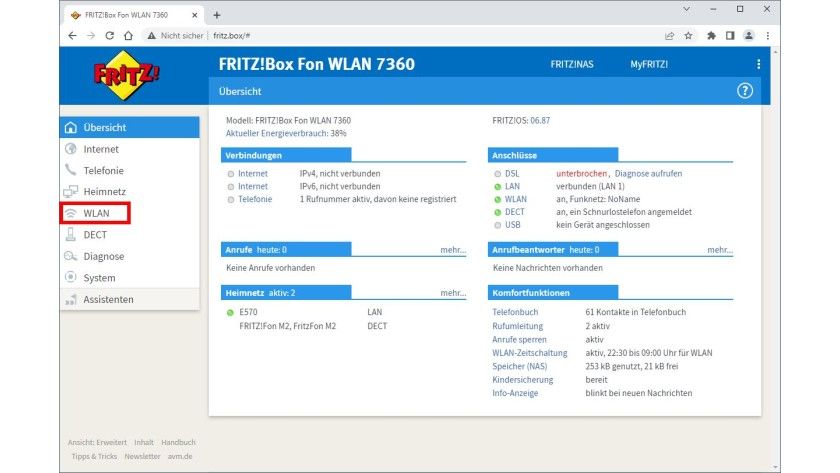Click the Heimnetz computers icon in sidebar
The image size is (840, 473).
coord(71,191)
